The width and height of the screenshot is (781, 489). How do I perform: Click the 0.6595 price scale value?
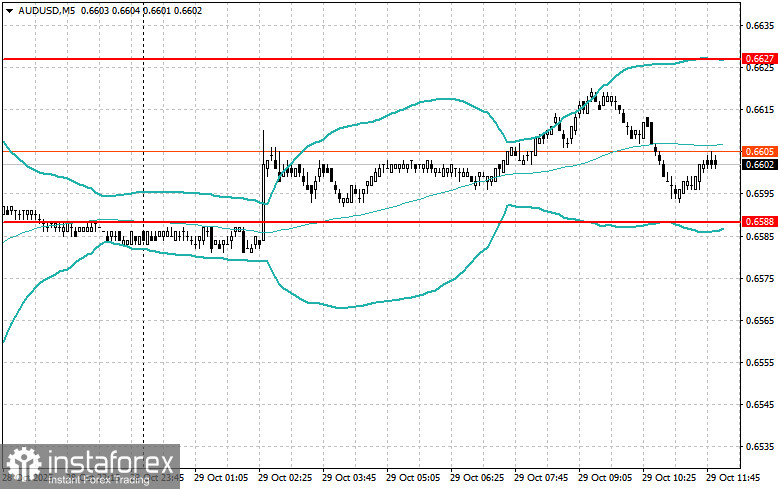pos(760,194)
